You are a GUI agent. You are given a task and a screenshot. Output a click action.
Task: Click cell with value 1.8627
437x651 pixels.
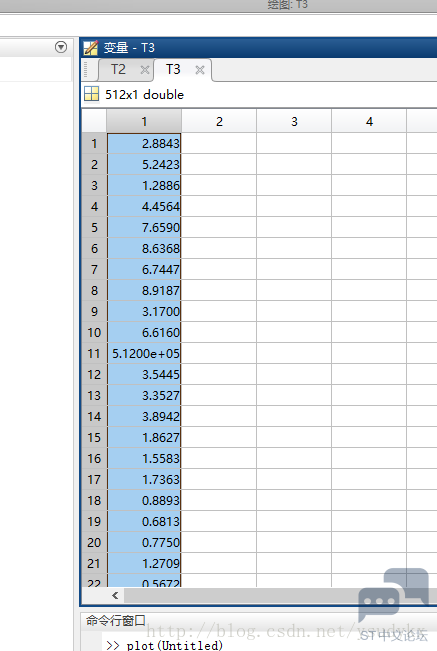pyautogui.click(x=144, y=438)
